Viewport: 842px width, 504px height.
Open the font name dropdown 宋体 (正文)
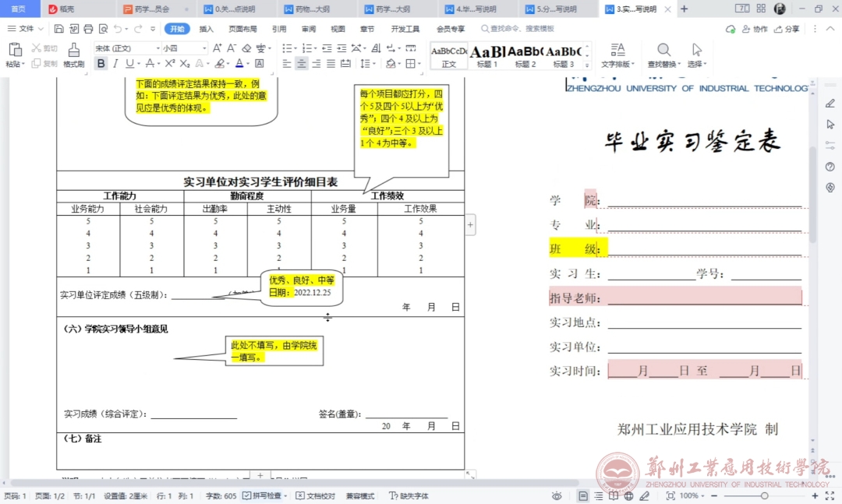point(125,48)
